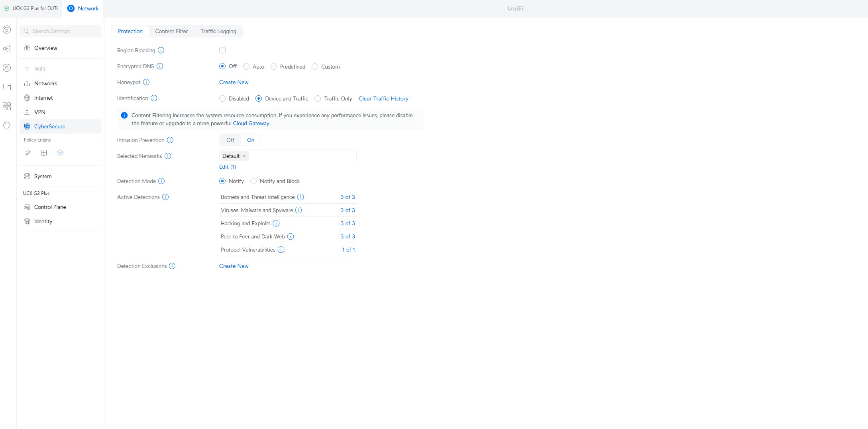Show info for Protocol Vulnerabilities
Screen dimensions: 868x429
(281, 250)
